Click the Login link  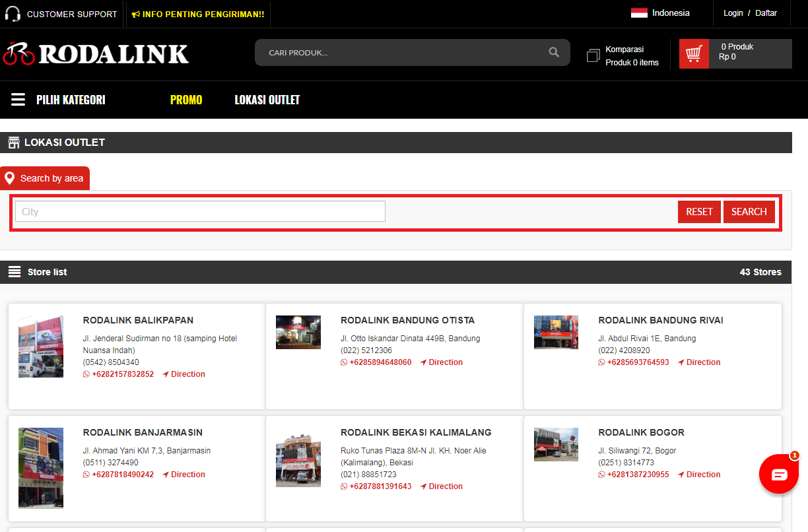click(x=733, y=13)
